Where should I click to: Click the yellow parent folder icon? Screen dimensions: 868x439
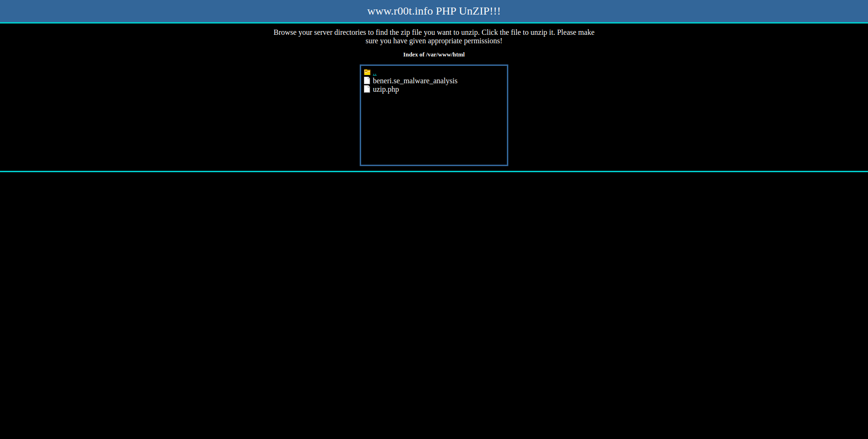(367, 72)
